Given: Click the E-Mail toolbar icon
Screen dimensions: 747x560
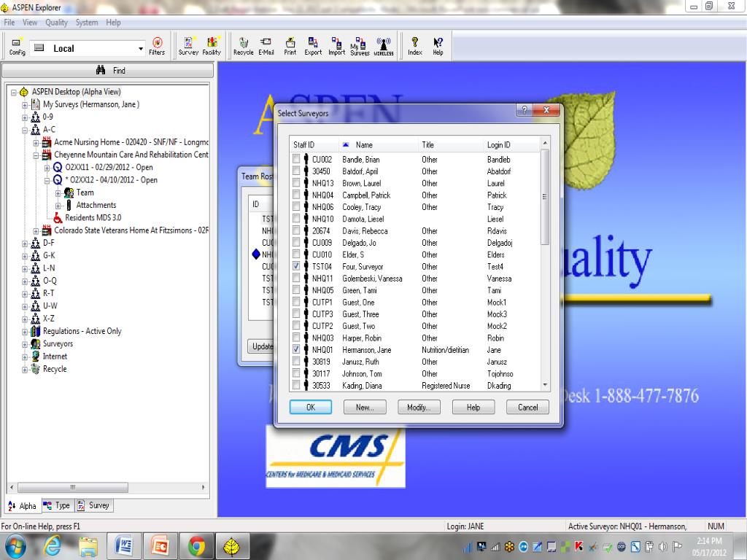Looking at the screenshot, I should pyautogui.click(x=266, y=46).
